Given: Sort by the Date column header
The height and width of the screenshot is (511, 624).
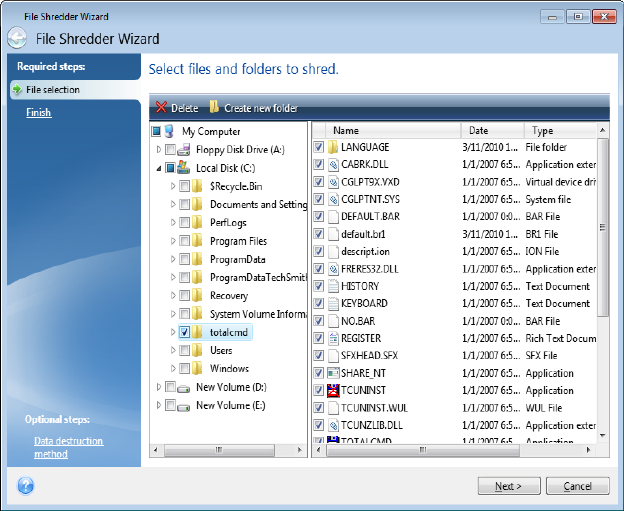Looking at the screenshot, I should [x=492, y=131].
